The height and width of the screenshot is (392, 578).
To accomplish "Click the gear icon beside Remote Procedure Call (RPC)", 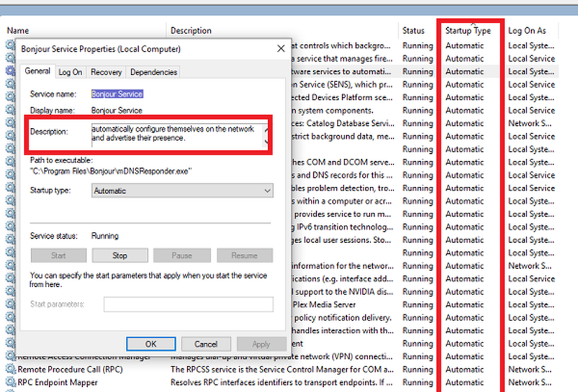I will tap(11, 369).
